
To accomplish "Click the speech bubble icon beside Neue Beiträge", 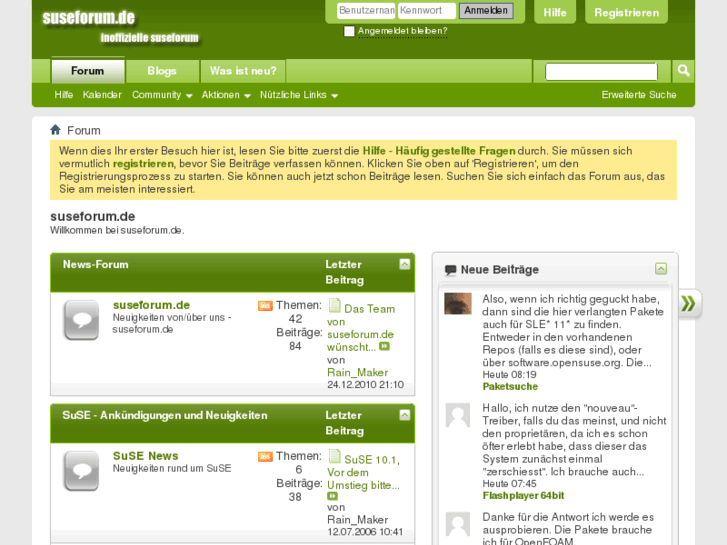I will [x=450, y=269].
